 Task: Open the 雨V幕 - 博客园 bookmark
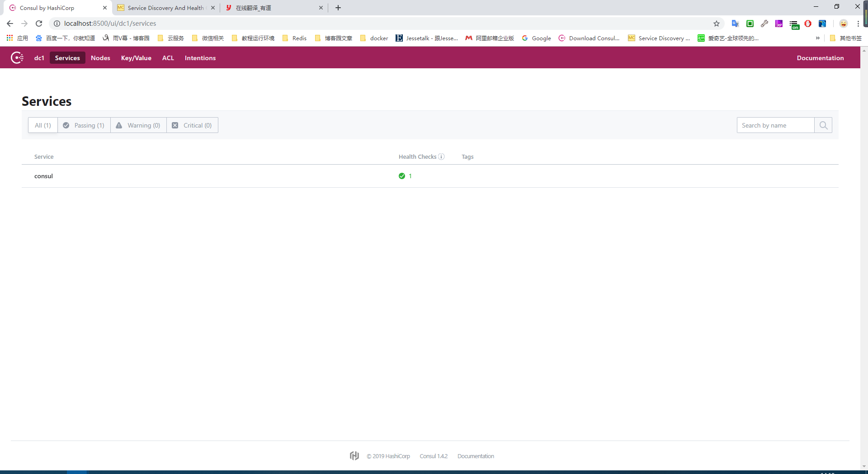pos(126,38)
